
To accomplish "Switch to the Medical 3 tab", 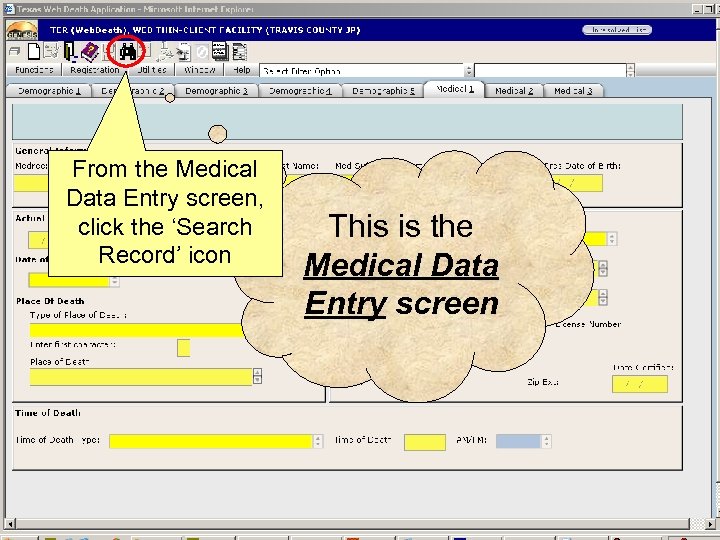I will point(573,91).
